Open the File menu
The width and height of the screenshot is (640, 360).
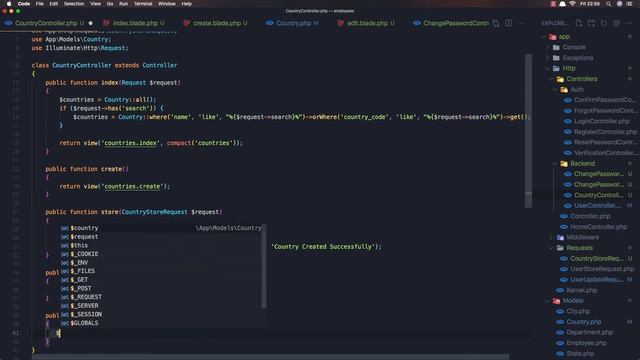[x=40, y=4]
